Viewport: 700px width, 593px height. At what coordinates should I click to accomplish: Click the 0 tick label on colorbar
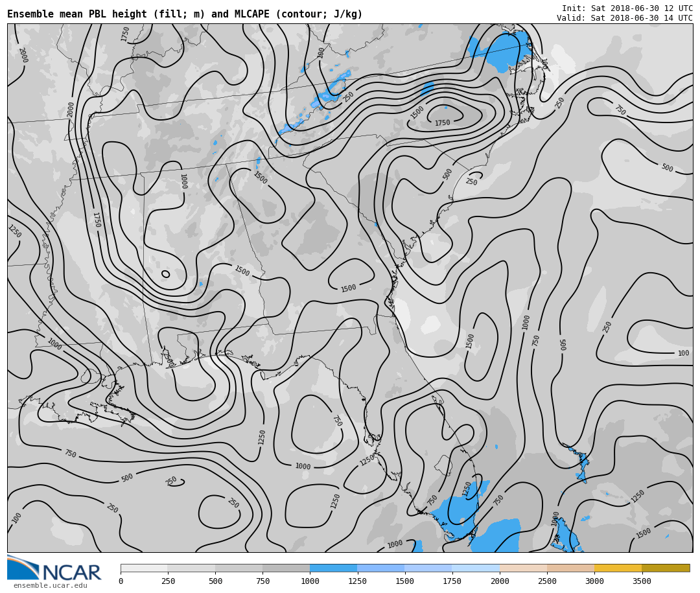tap(121, 581)
